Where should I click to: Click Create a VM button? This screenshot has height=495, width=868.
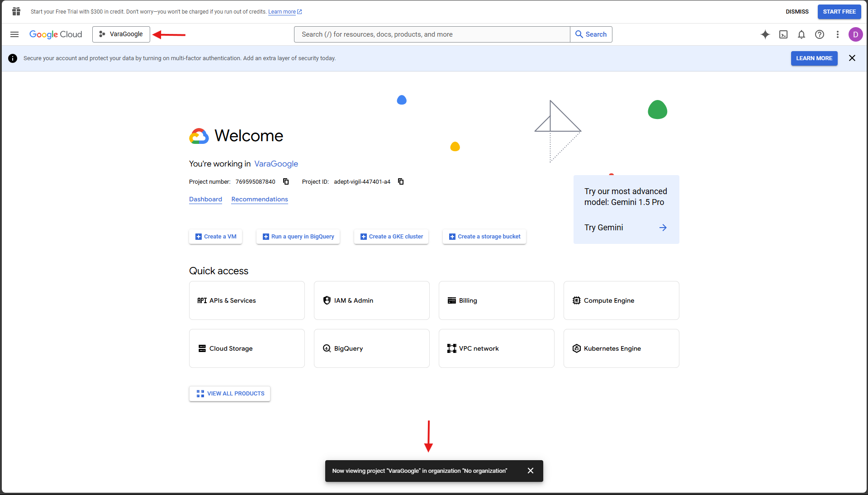[x=216, y=237]
